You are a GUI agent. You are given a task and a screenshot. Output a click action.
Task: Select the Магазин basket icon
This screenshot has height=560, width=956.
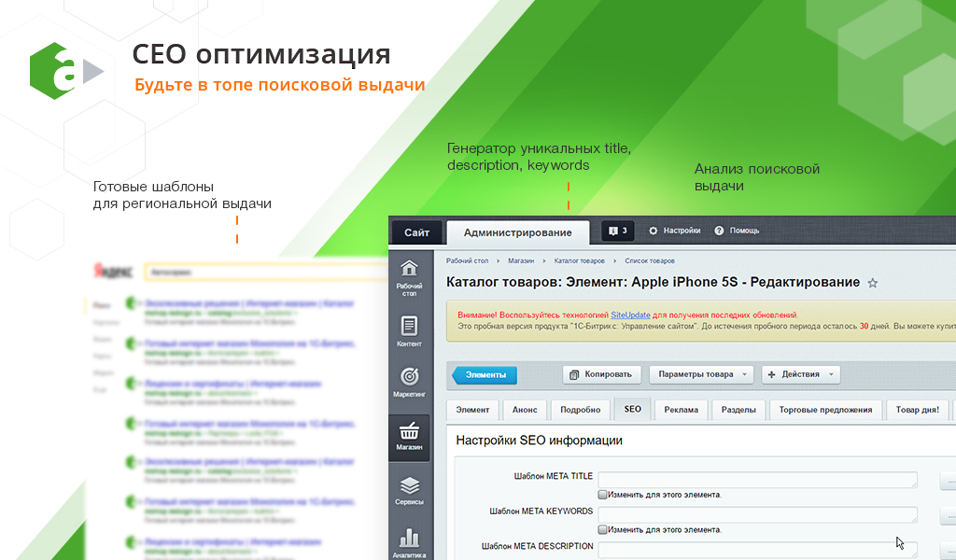tap(409, 435)
